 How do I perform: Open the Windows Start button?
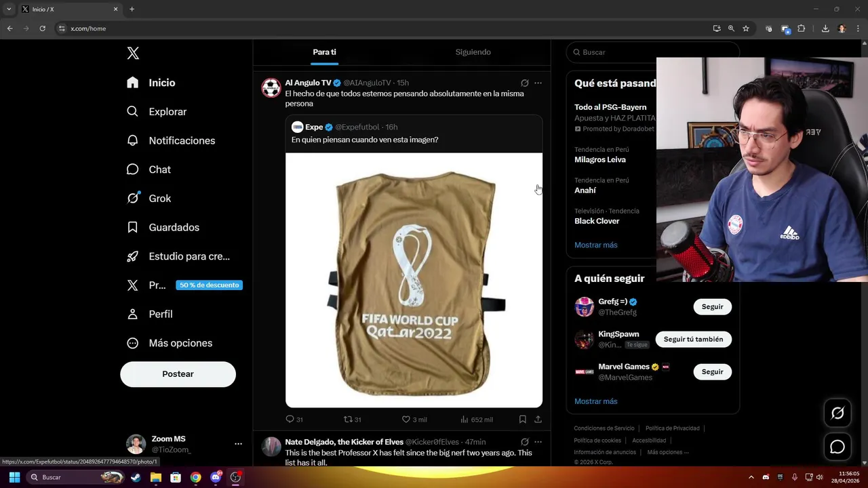pos(14,477)
